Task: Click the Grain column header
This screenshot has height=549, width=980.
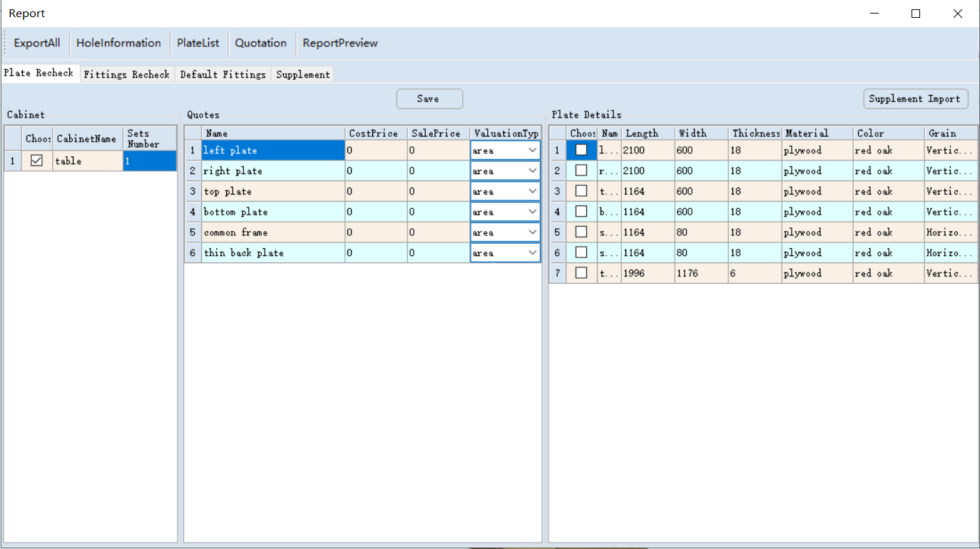Action: [951, 133]
